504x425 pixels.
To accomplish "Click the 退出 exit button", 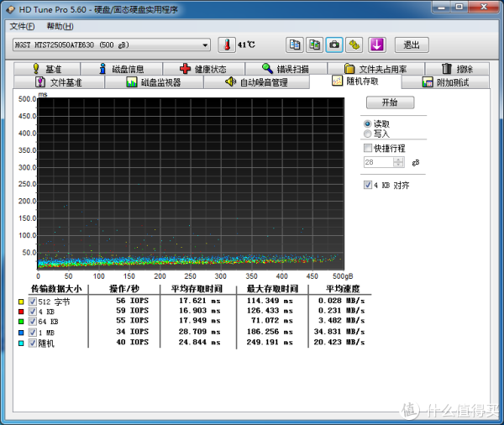I will [x=412, y=45].
